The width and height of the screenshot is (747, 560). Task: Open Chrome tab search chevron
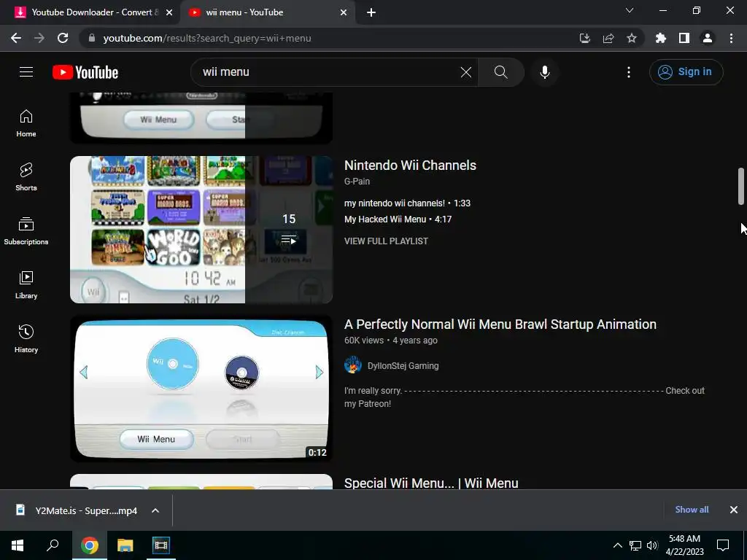630,10
